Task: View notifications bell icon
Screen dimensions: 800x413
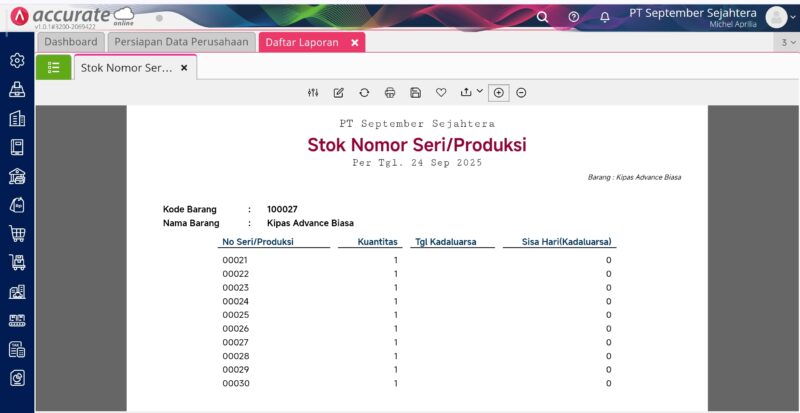Action: (605, 17)
